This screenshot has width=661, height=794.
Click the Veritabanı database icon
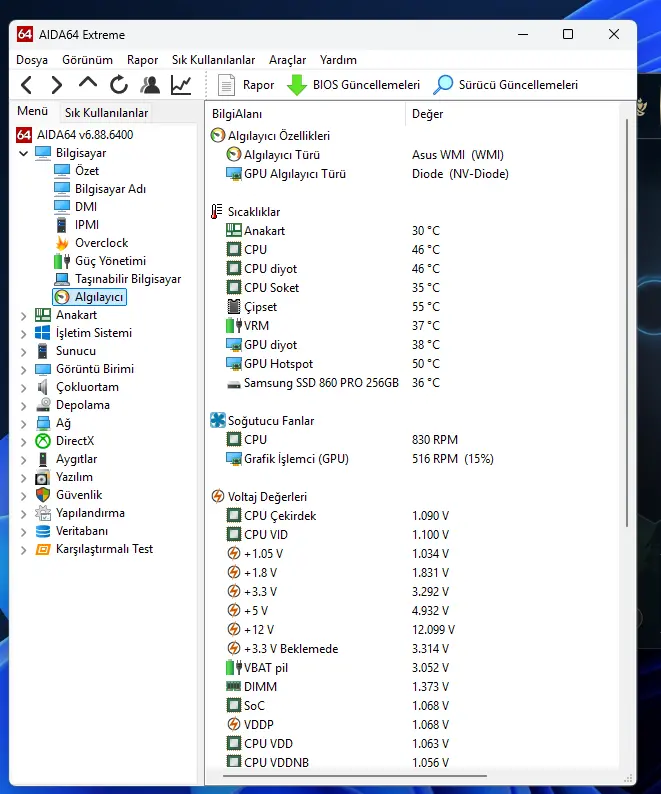point(43,531)
